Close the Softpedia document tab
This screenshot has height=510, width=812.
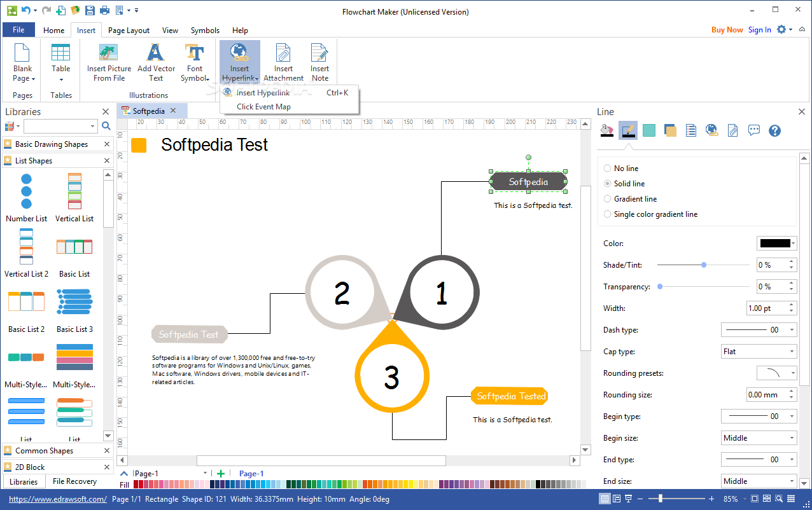[173, 111]
